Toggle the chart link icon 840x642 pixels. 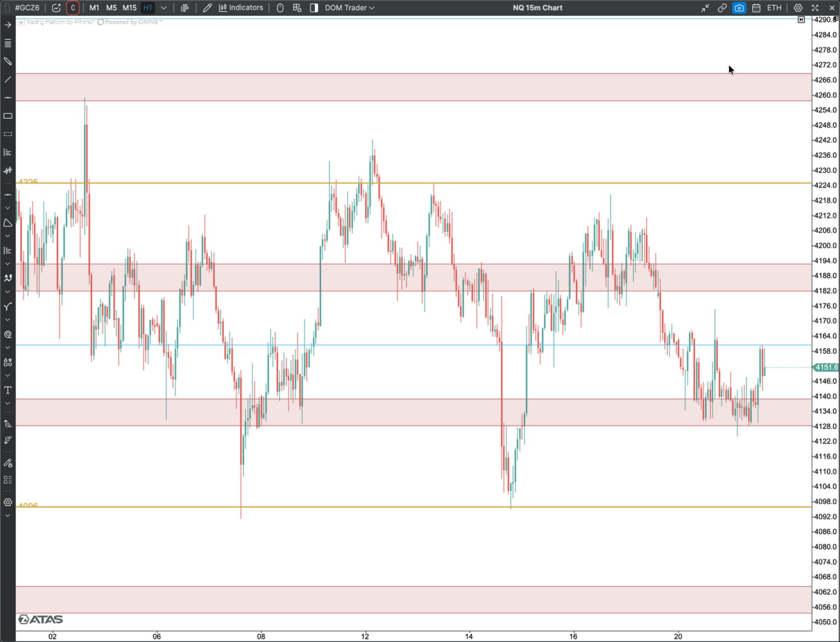point(722,8)
